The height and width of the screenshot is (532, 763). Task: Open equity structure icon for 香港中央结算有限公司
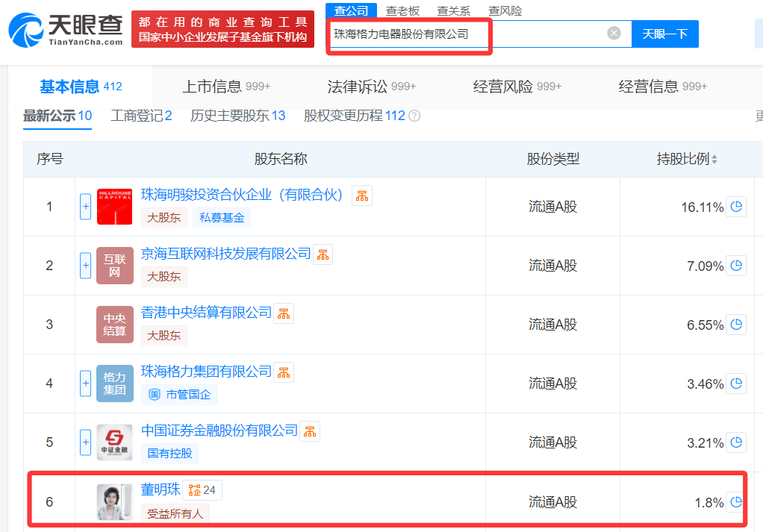[x=284, y=313]
